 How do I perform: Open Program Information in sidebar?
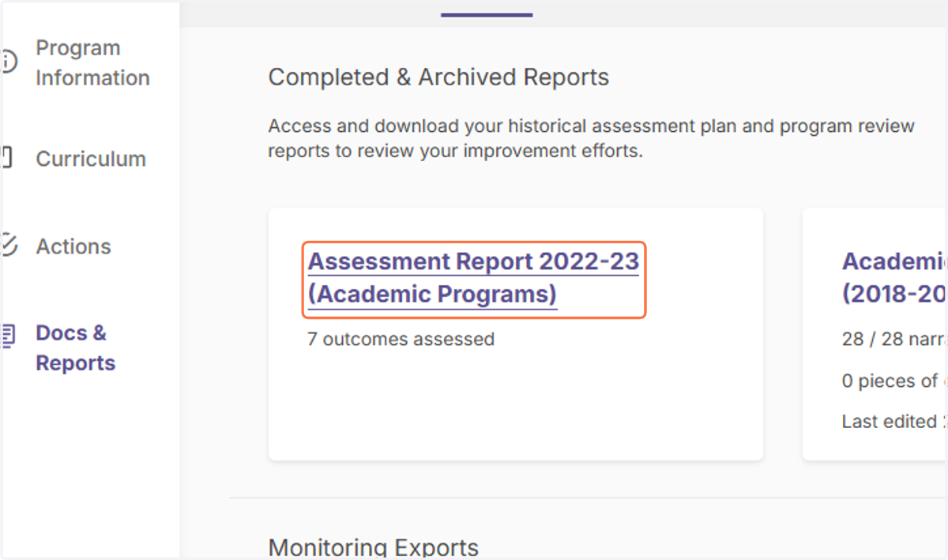click(x=92, y=63)
